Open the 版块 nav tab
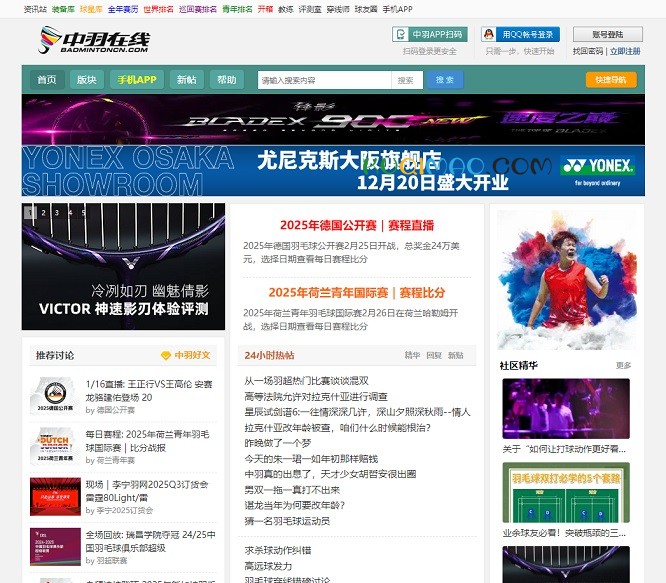Image resolution: width=666 pixels, height=583 pixels. coord(87,79)
